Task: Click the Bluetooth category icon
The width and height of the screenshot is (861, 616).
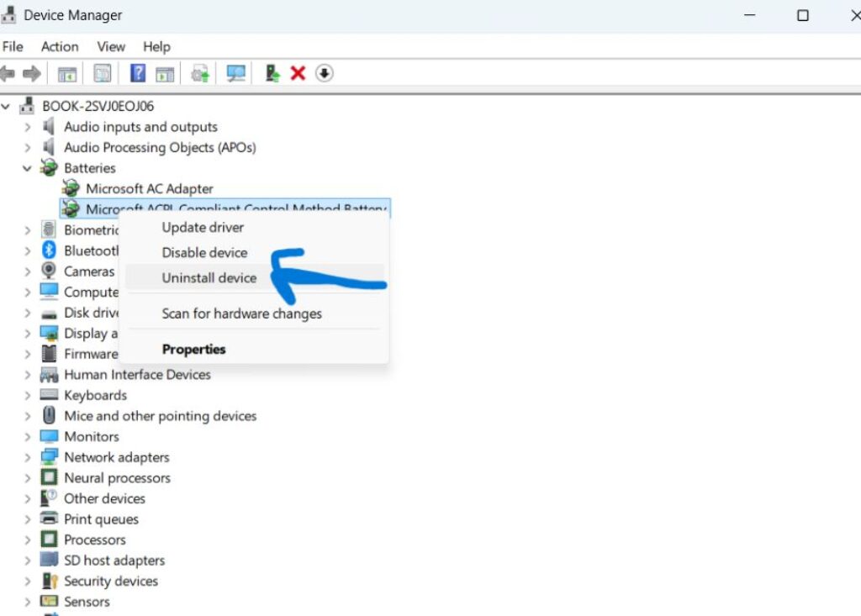Action: (49, 250)
